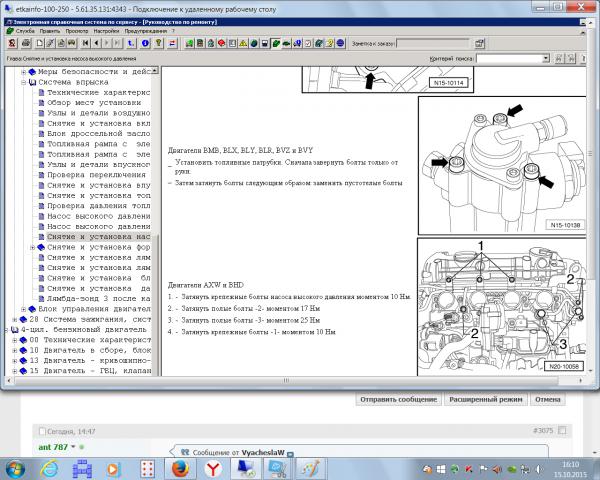The width and height of the screenshot is (600, 480).
Task: Expand 'Снятие и установка фор' node
Action: (x=33, y=247)
